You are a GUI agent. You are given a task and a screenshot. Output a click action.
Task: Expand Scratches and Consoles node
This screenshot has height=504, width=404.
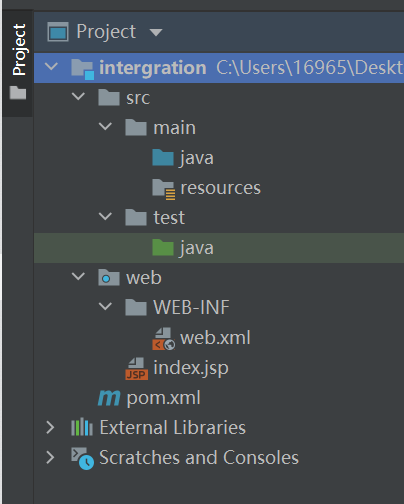pos(50,457)
